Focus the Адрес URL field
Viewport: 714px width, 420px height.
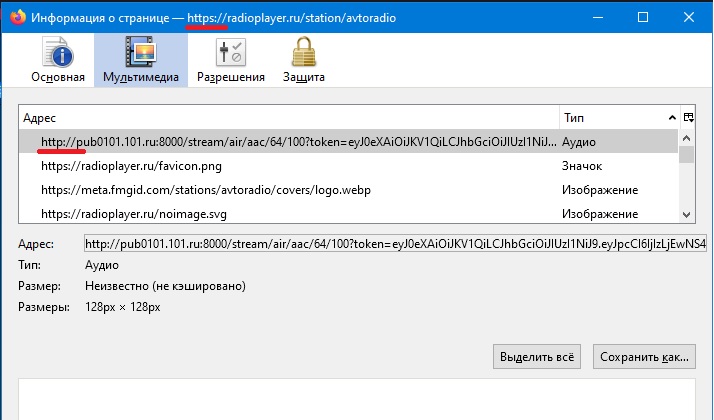[395, 244]
